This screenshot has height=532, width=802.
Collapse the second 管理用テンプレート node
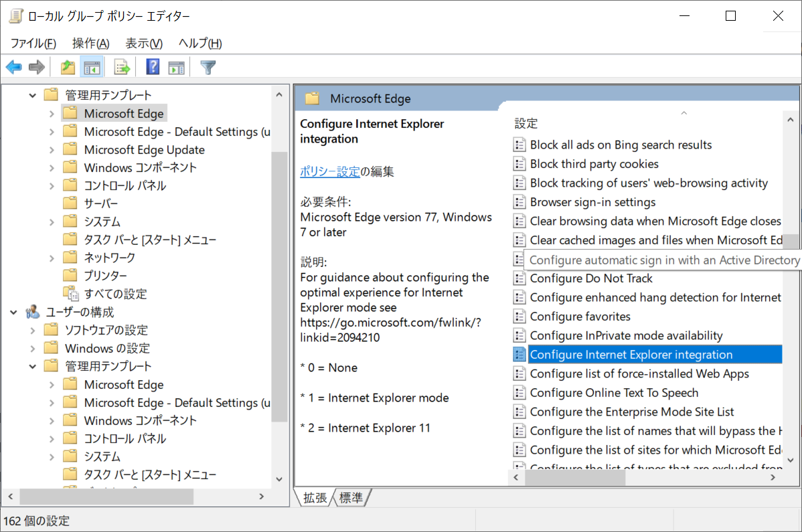coord(33,367)
